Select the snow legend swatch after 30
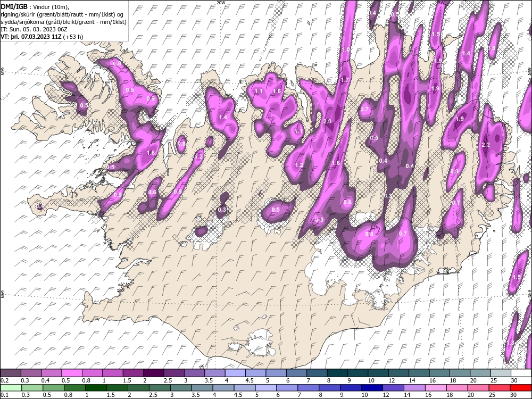The width and height of the screenshot is (532, 399). 521,373
